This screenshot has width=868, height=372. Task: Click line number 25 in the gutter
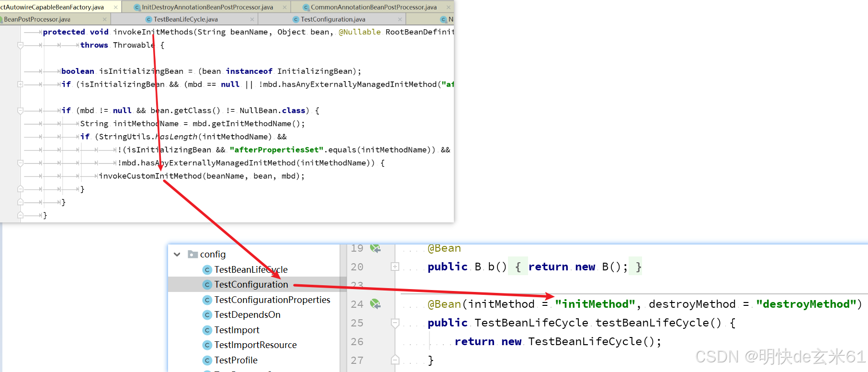coord(357,323)
